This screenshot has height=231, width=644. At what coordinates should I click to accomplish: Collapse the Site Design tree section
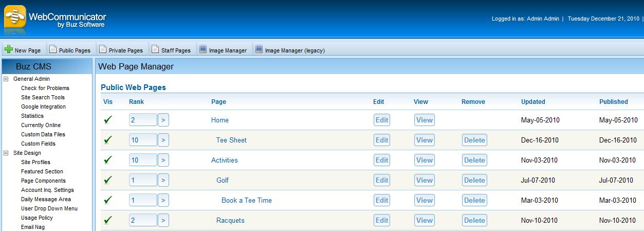pos(6,153)
